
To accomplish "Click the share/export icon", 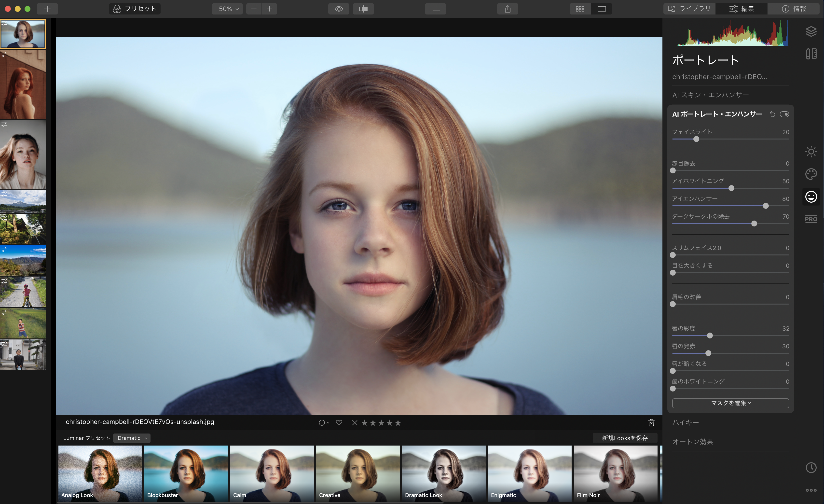I will 507,9.
